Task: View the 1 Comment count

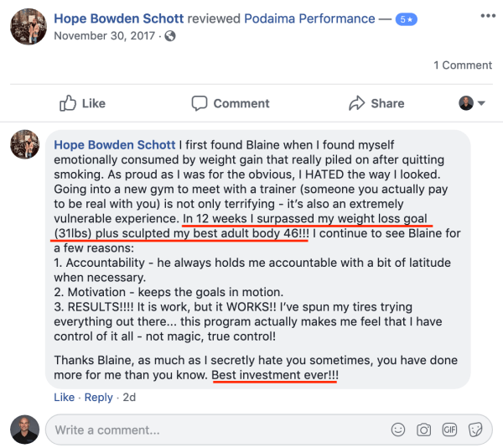Action: pyautogui.click(x=463, y=65)
